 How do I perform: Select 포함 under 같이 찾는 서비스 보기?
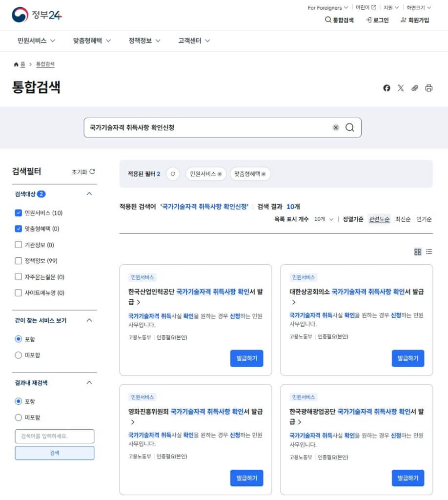[x=19, y=339]
